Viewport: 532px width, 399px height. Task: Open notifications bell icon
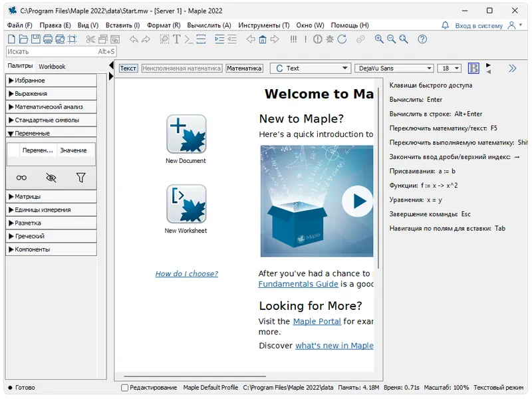[x=446, y=25]
